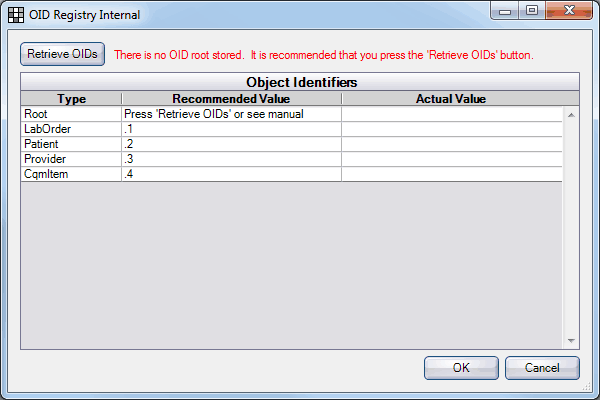Minimize the OID Registry Internal window

(506, 13)
